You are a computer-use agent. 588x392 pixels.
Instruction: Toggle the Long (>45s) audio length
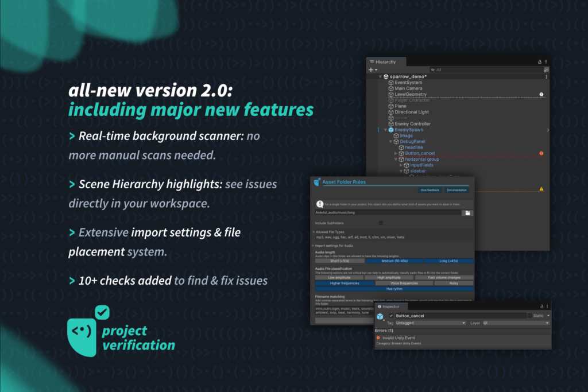pos(449,261)
